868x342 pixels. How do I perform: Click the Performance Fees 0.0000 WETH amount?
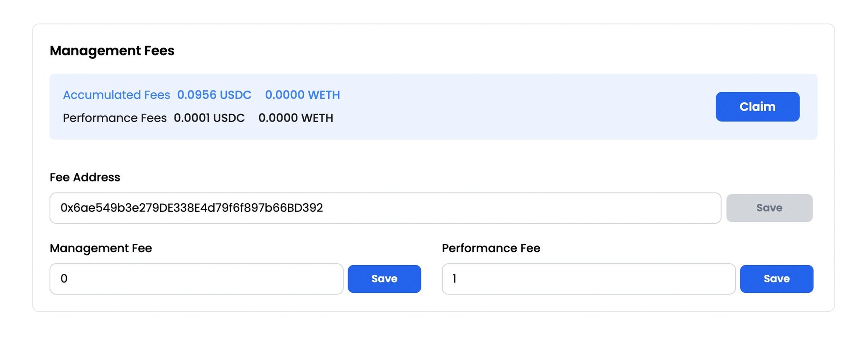pyautogui.click(x=296, y=118)
